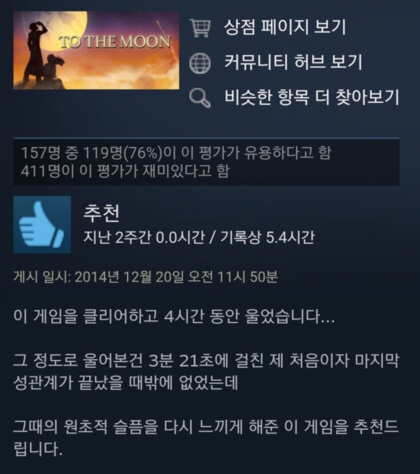Screen dimensions: 420x474
Task: Open the To the Moon game banner
Action: tap(96, 50)
